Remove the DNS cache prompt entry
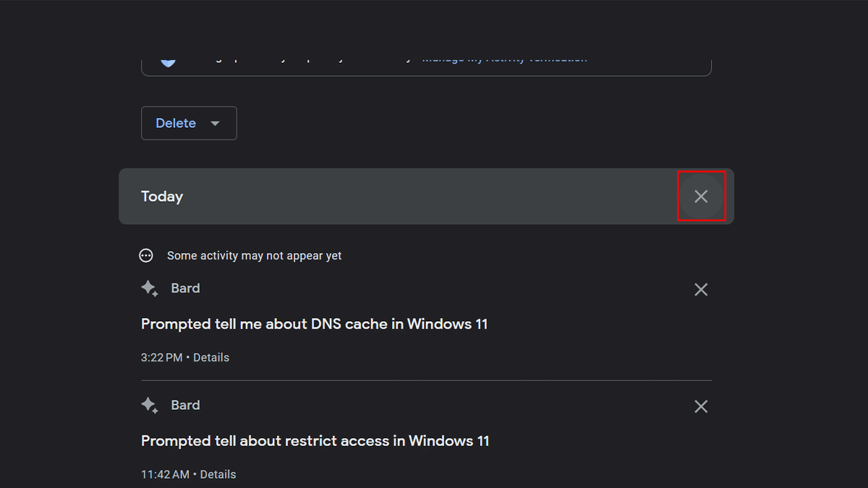The image size is (868, 488). tap(701, 289)
